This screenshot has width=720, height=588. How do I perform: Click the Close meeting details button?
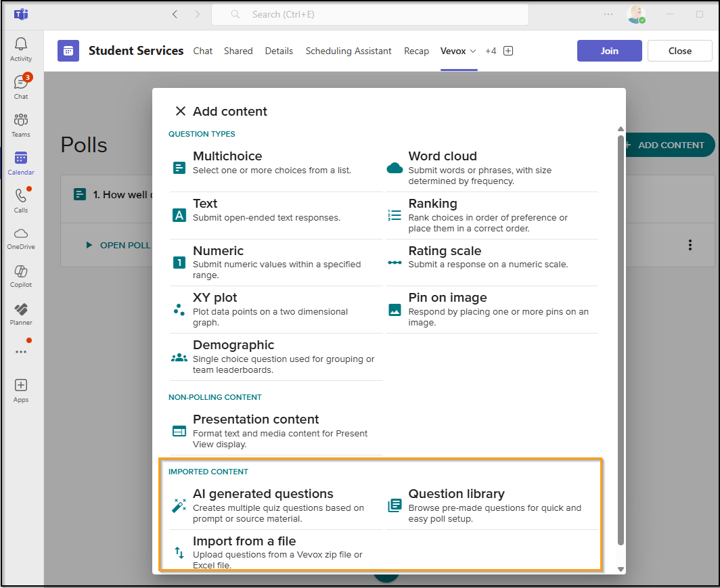click(679, 51)
